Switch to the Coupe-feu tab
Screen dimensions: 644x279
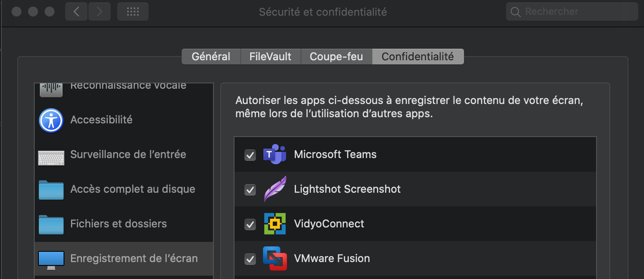pyautogui.click(x=336, y=57)
